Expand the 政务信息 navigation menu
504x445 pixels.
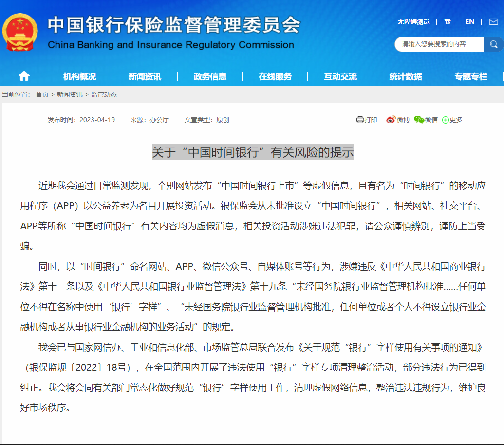point(210,76)
